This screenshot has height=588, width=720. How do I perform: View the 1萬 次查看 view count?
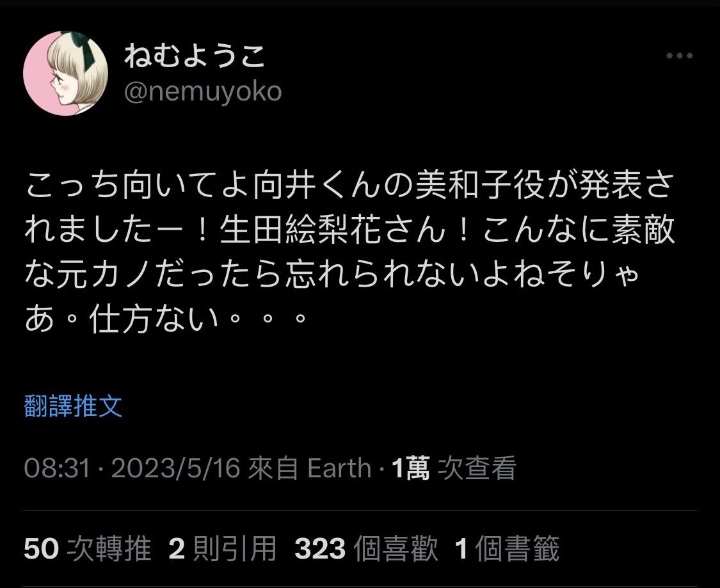pyautogui.click(x=454, y=468)
